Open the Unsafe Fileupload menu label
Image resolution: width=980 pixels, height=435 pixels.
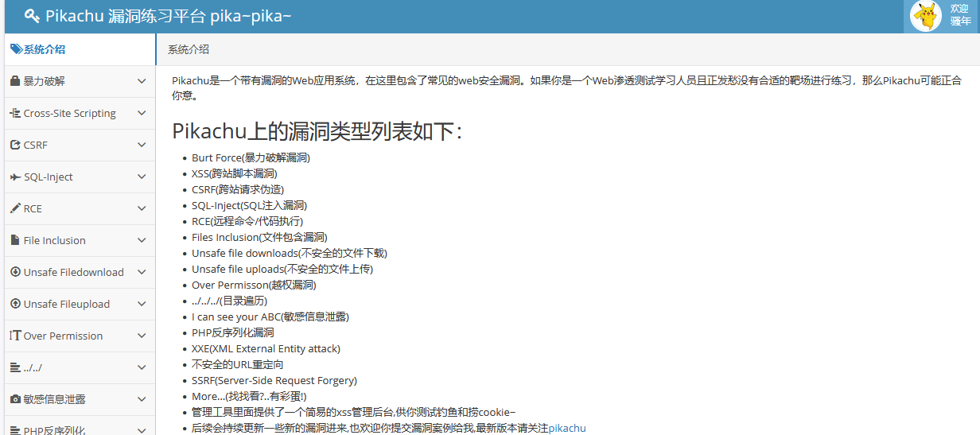67,304
